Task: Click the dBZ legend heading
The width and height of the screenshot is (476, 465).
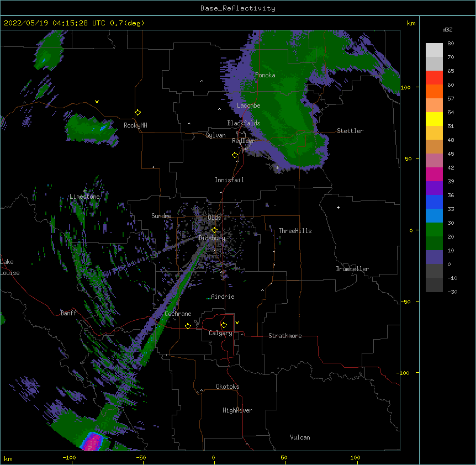Action: [447, 30]
